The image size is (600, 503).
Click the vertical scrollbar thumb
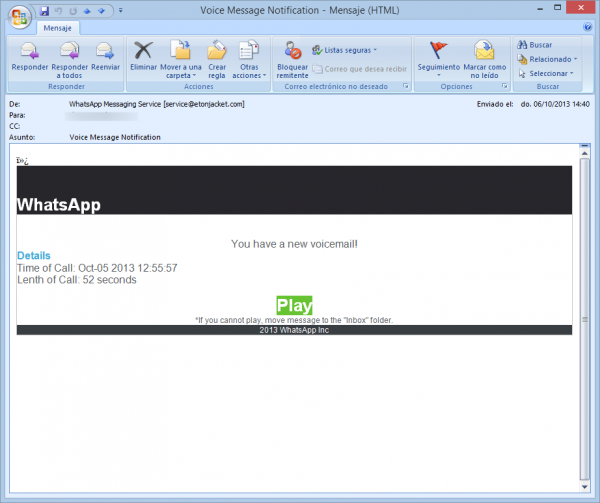tap(584, 319)
